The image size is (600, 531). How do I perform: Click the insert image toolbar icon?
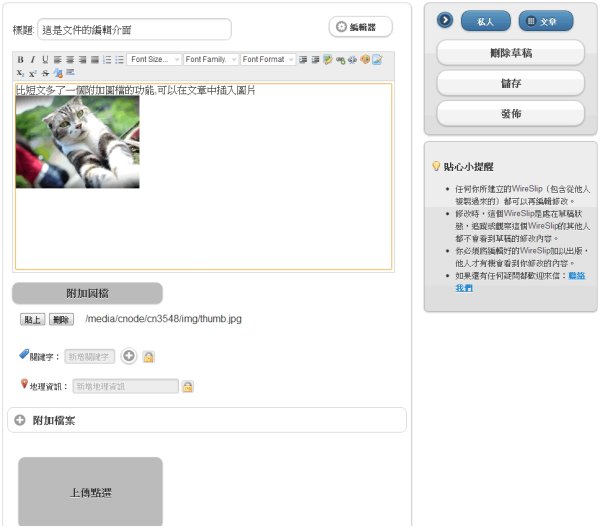coord(328,60)
